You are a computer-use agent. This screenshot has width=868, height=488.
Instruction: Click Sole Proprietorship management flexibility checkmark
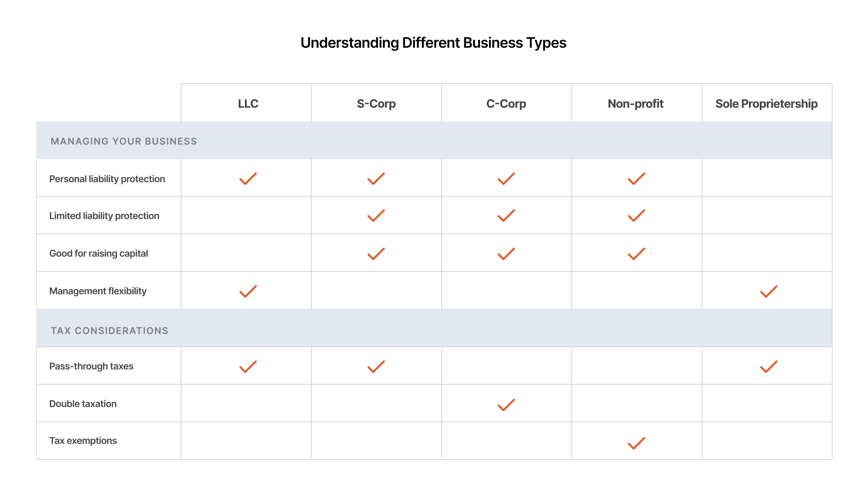click(x=769, y=291)
